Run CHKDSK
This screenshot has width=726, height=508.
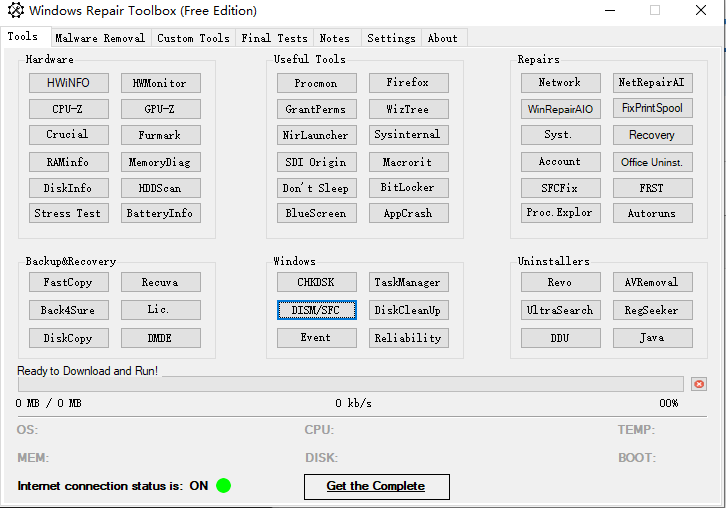317,282
